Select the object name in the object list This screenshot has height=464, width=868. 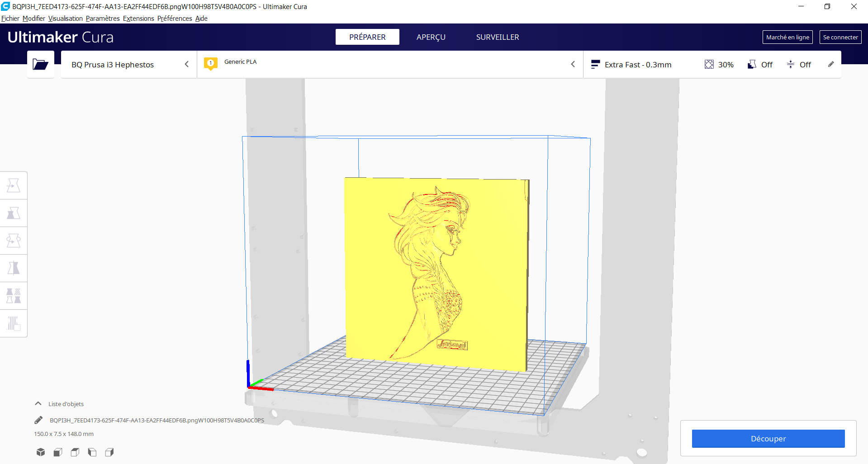(157, 420)
